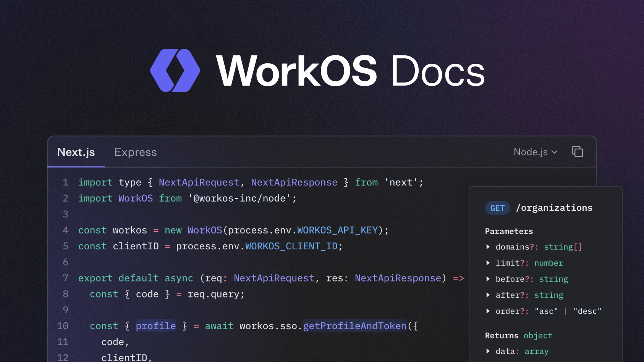Click the disclosure triangle beside domains

[488, 247]
